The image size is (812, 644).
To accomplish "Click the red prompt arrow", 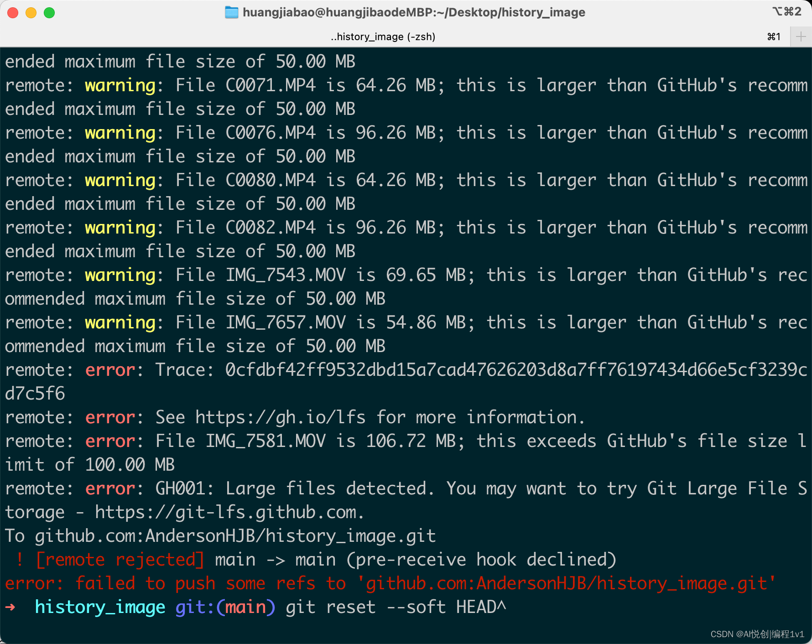I will 10,607.
